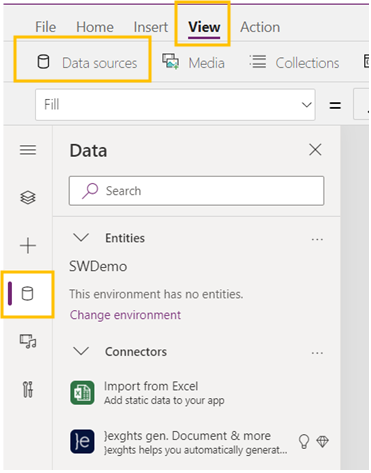Select }exghts gen. Document & more connector
371x473 pixels.
[x=199, y=442]
